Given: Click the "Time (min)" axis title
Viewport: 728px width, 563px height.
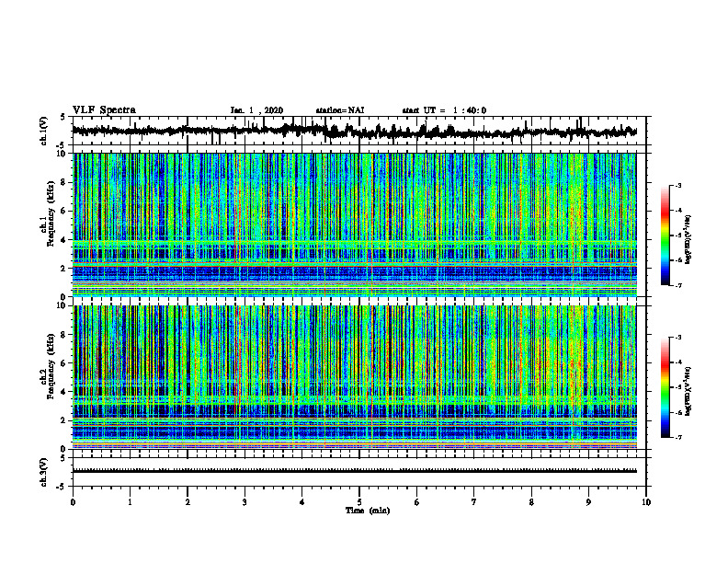Looking at the screenshot, I should click(368, 511).
